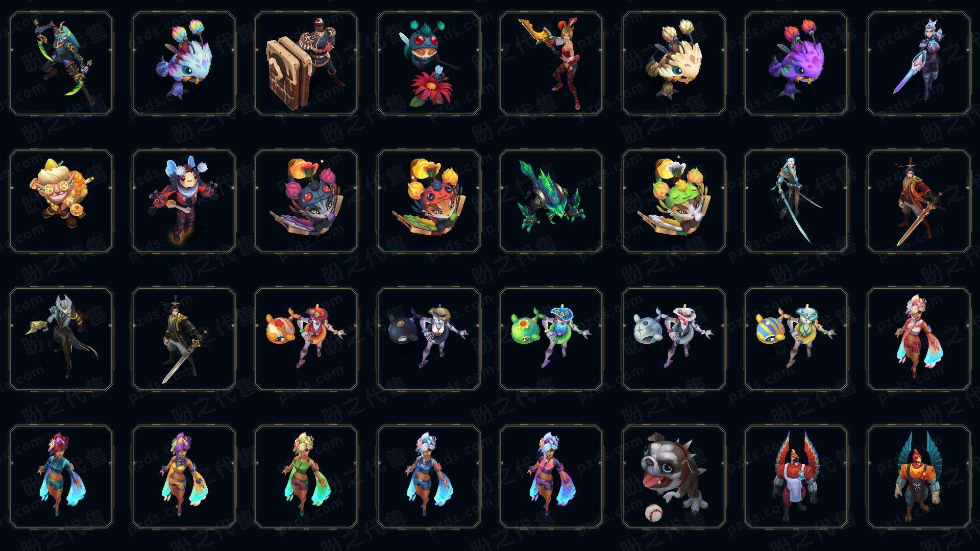Click the yellow-blue striped fish character tile
The width and height of the screenshot is (980, 551).
pyautogui.click(x=796, y=339)
